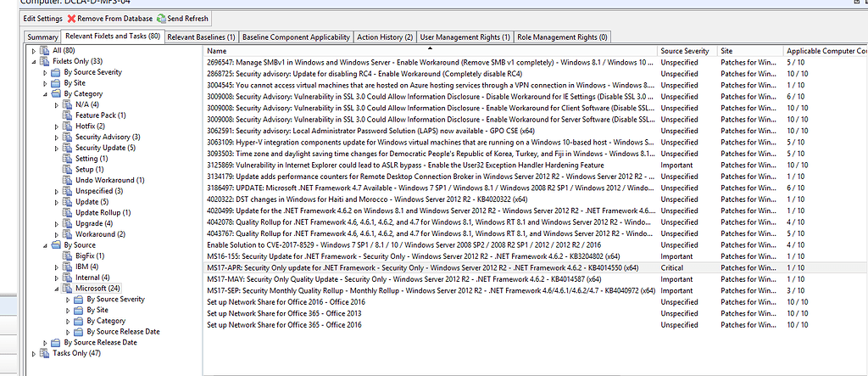868x376 pixels.
Task: Select the 2696547 Manage SMBv1 fixlet row
Action: [535, 62]
